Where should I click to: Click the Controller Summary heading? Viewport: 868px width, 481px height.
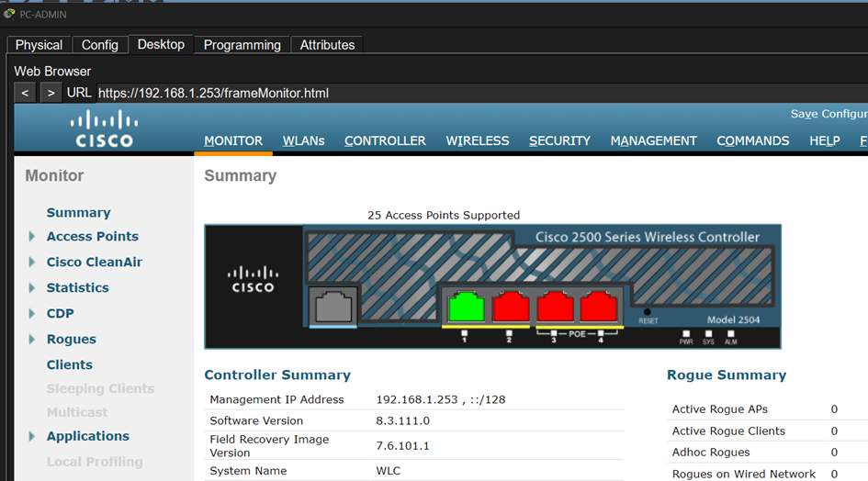pyautogui.click(x=277, y=375)
